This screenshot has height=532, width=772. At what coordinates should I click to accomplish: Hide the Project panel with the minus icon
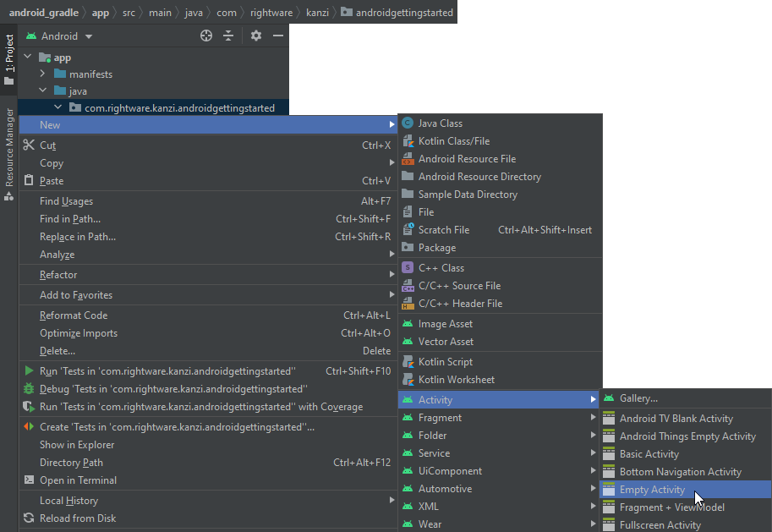pos(277,36)
